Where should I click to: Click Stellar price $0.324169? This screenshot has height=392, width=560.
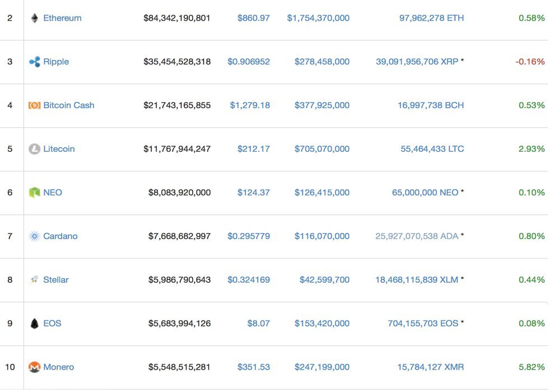(x=249, y=279)
